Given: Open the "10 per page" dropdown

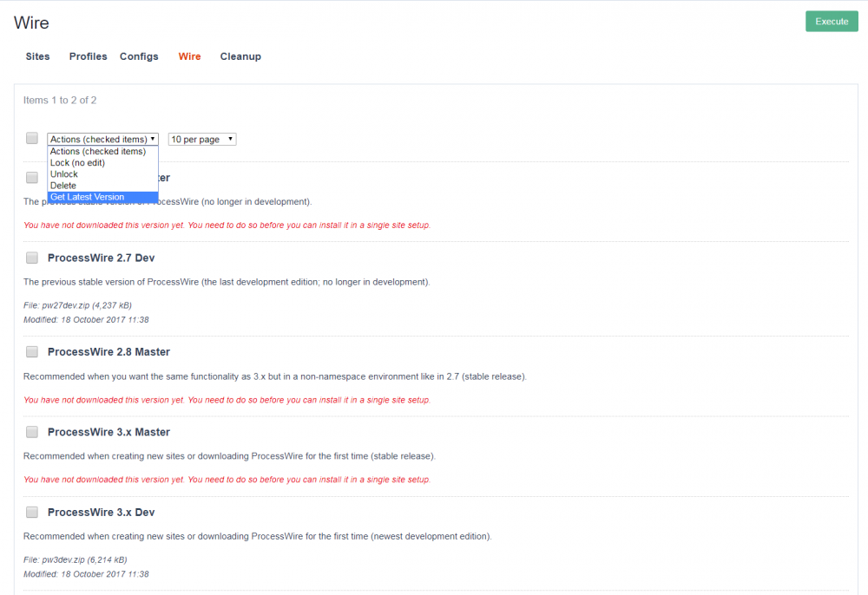Looking at the screenshot, I should 201,139.
